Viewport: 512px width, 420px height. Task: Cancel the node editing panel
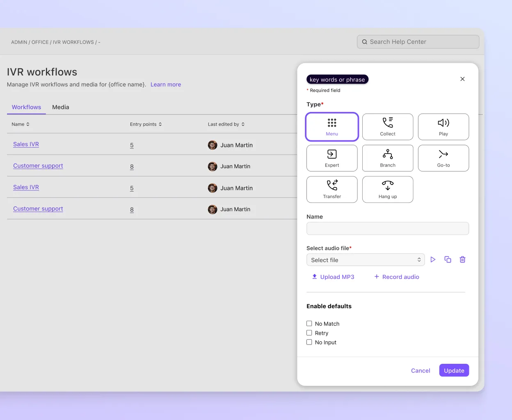click(x=421, y=370)
